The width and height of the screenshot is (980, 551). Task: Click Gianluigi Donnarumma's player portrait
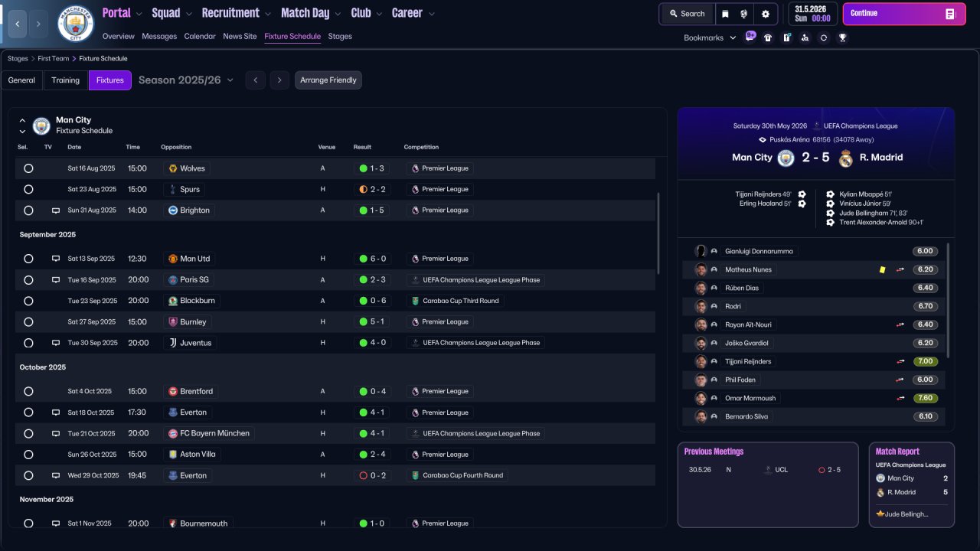pyautogui.click(x=701, y=251)
